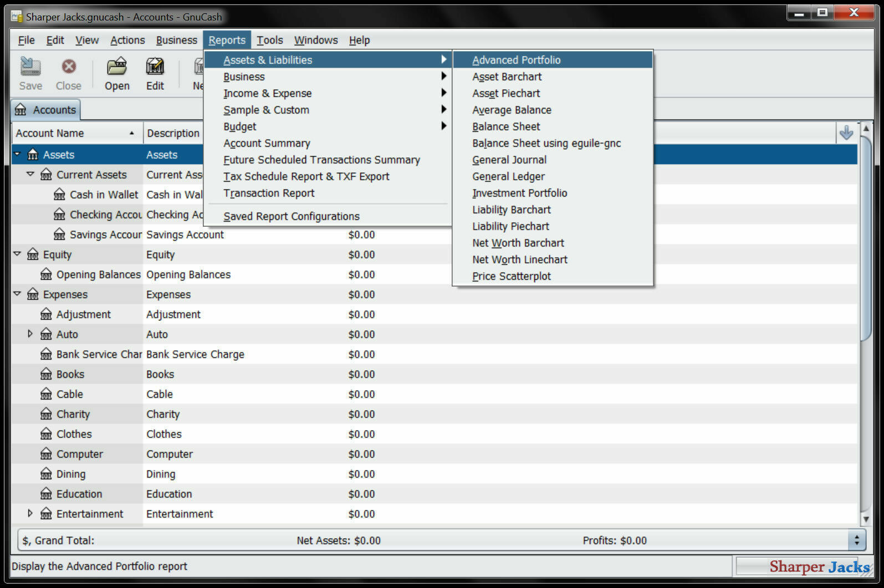Choose Balance Sheet using eguile-gnc
Image resolution: width=884 pixels, height=588 pixels.
click(x=553, y=143)
